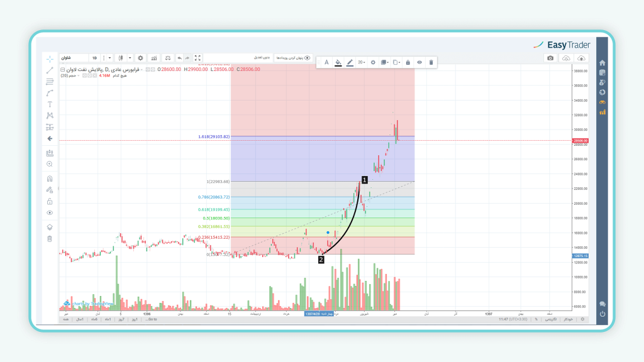Toggle visibility of the selected drawing
The image size is (644, 362).
(419, 62)
